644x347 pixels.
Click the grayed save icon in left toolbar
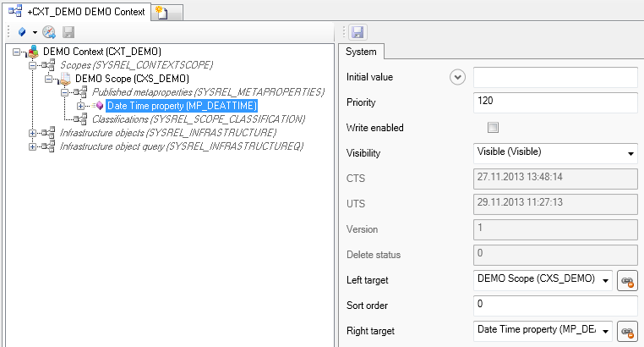click(68, 32)
